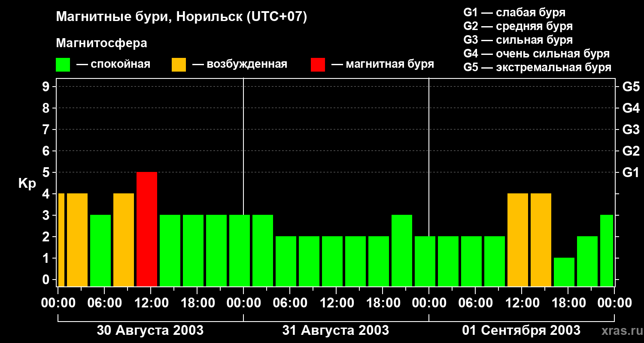
Task: Click the 'G5 — экстремальная буря' line
Action: point(538,67)
